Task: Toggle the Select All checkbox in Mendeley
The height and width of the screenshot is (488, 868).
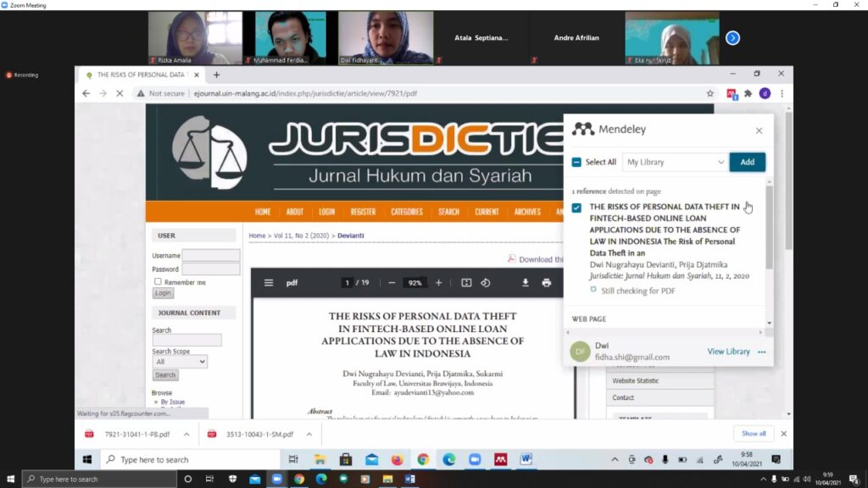Action: click(576, 162)
